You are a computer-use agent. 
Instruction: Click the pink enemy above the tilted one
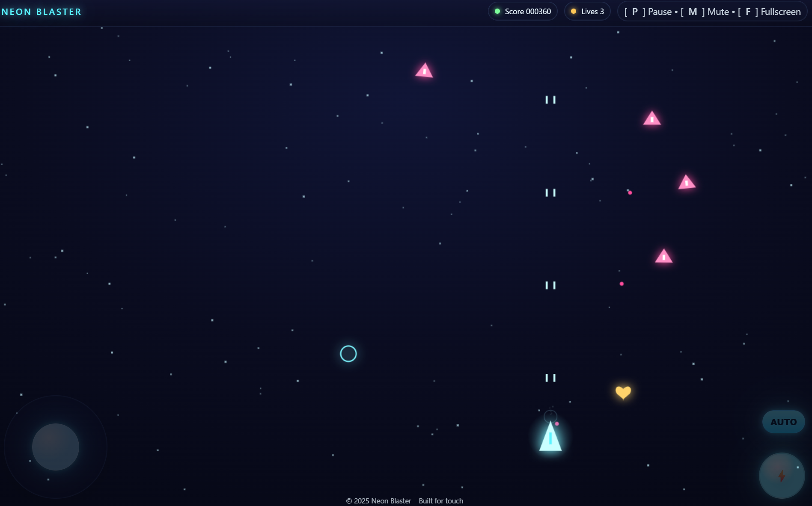[652, 119]
